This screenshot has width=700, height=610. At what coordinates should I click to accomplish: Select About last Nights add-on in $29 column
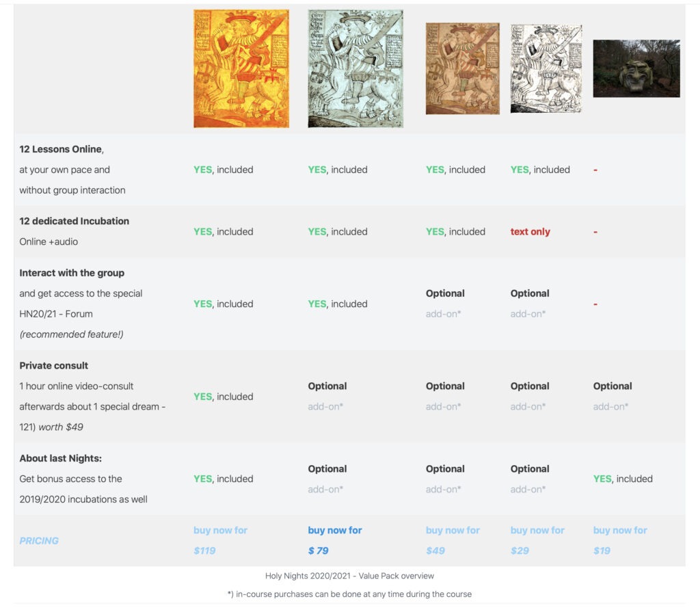(530, 479)
